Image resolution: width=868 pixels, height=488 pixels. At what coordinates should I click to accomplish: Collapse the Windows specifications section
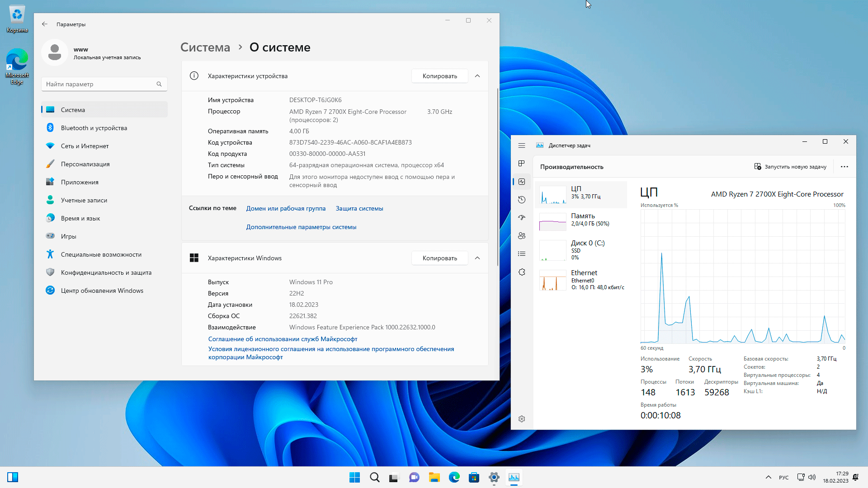coord(477,258)
